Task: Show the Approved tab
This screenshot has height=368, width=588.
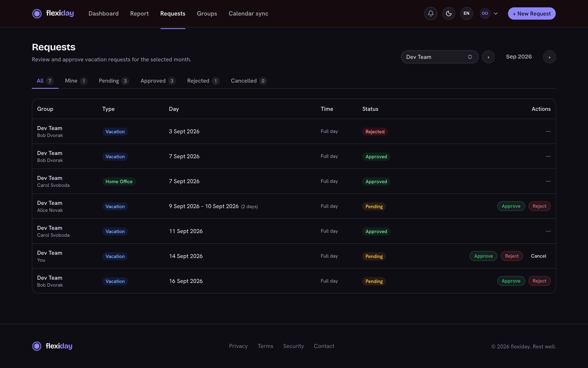Action: [158, 81]
